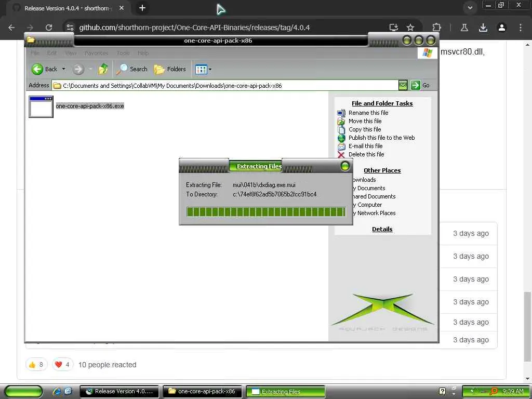Viewport: 532px width, 399px height.
Task: Click the Explorer title bar folder icon
Action: point(31,39)
